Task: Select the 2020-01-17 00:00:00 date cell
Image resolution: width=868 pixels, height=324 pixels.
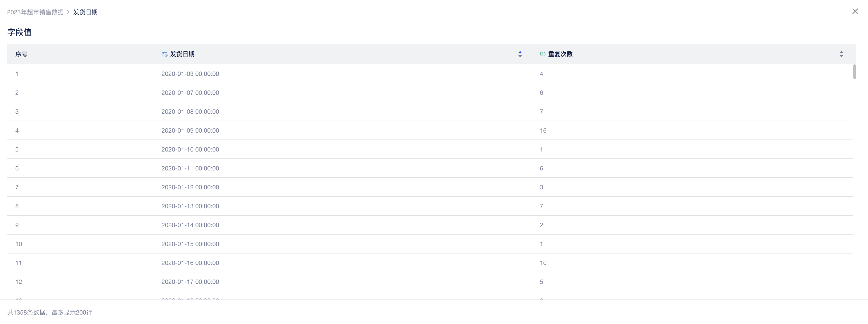Action: click(190, 282)
